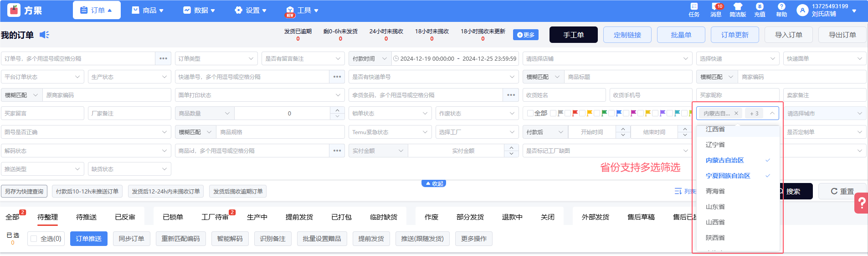
Task: Click the 手工单 button
Action: [x=573, y=35]
